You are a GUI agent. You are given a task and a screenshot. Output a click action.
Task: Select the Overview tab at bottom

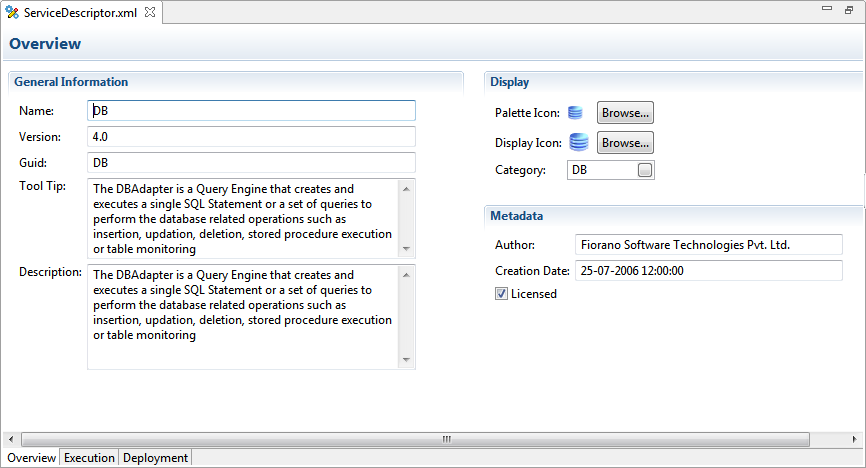pos(31,458)
